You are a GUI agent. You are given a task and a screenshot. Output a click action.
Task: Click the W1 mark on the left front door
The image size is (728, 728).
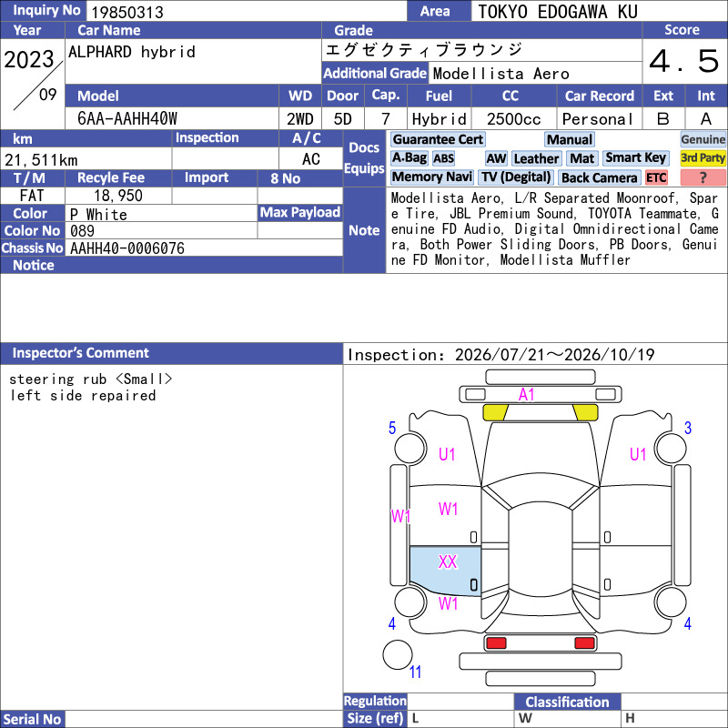[448, 509]
